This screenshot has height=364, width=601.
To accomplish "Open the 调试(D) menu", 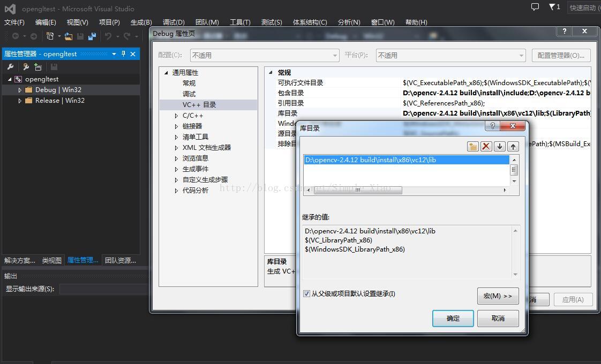I will 173,22.
